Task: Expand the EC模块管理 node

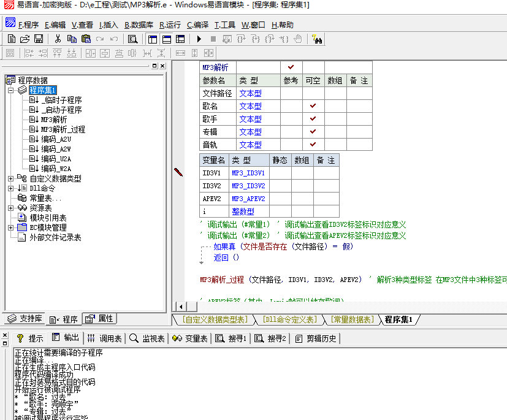Action: (x=10, y=227)
